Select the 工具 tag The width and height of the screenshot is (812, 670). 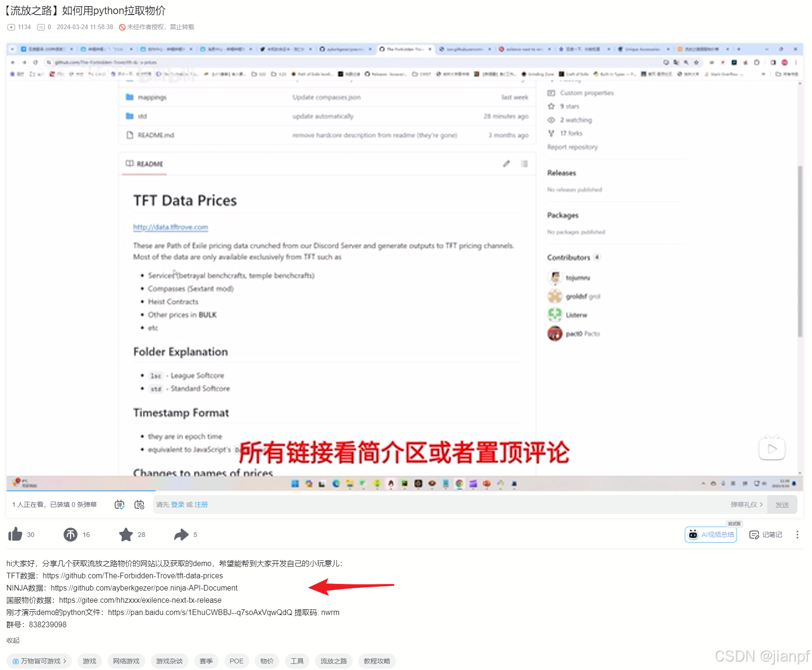[297, 661]
